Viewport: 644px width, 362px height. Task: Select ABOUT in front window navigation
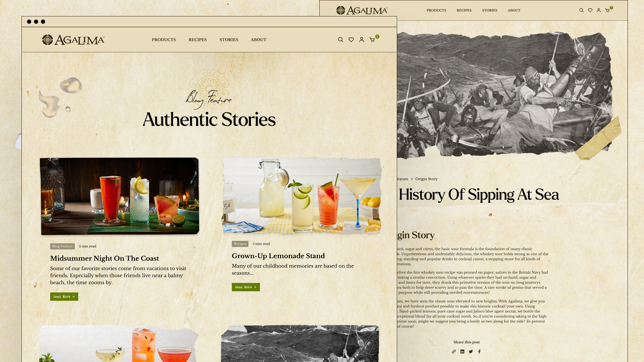[259, 40]
